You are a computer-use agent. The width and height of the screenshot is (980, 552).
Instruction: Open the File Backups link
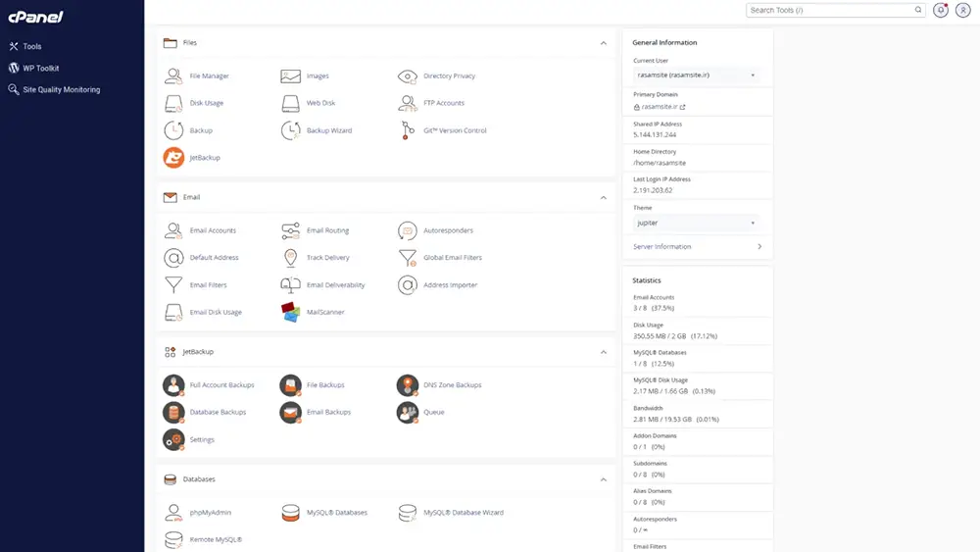coord(325,385)
